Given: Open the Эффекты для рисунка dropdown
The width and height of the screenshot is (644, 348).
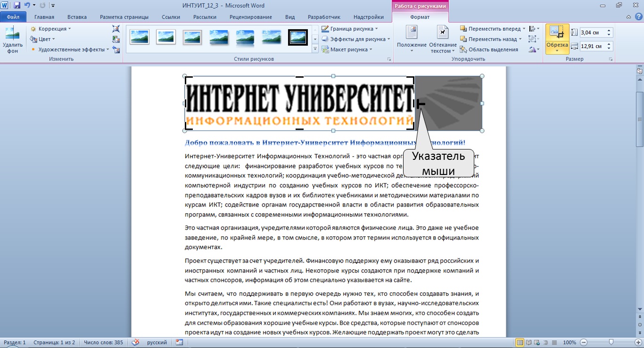Looking at the screenshot, I should pyautogui.click(x=356, y=39).
